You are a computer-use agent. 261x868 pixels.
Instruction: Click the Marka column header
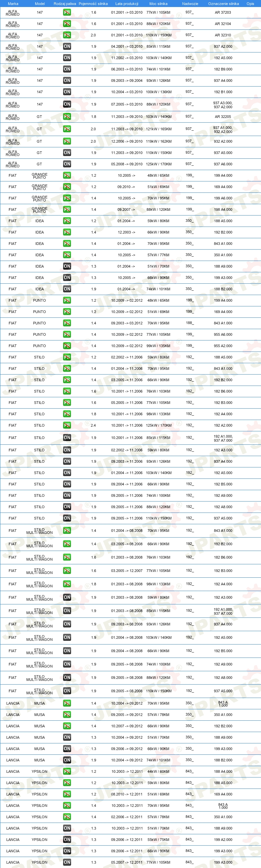pyautogui.click(x=13, y=4)
